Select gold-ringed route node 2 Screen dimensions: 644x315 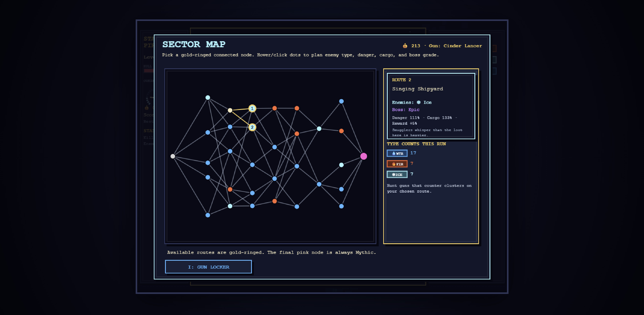[x=252, y=127]
